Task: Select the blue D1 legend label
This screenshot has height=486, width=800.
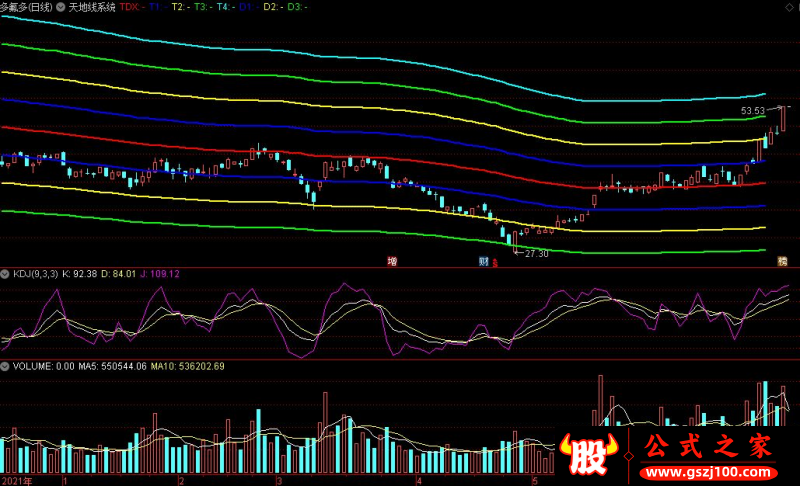Action: click(x=249, y=7)
